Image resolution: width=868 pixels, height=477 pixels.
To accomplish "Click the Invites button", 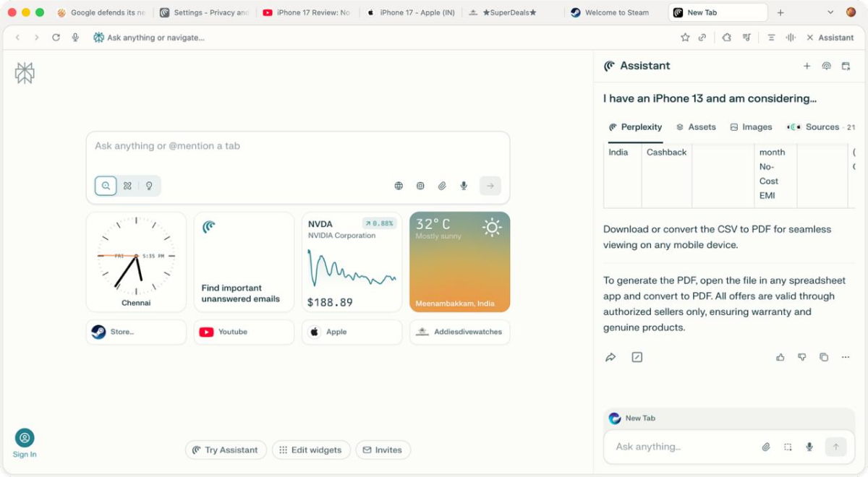I will click(382, 450).
